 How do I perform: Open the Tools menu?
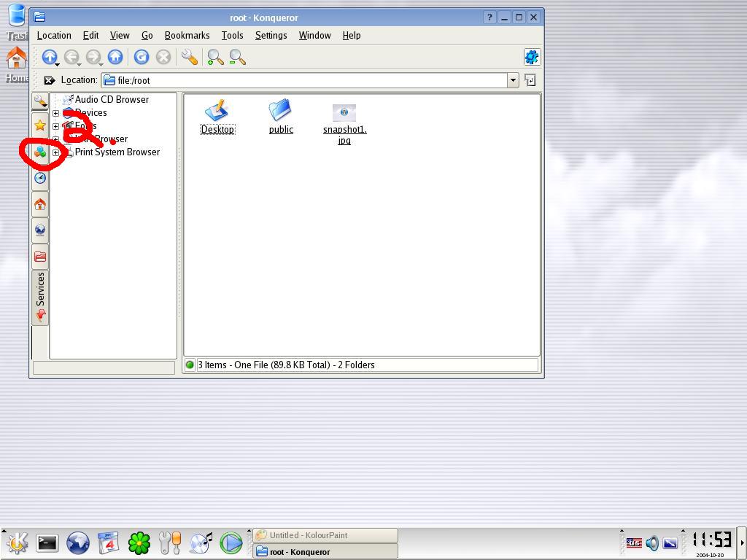[233, 35]
